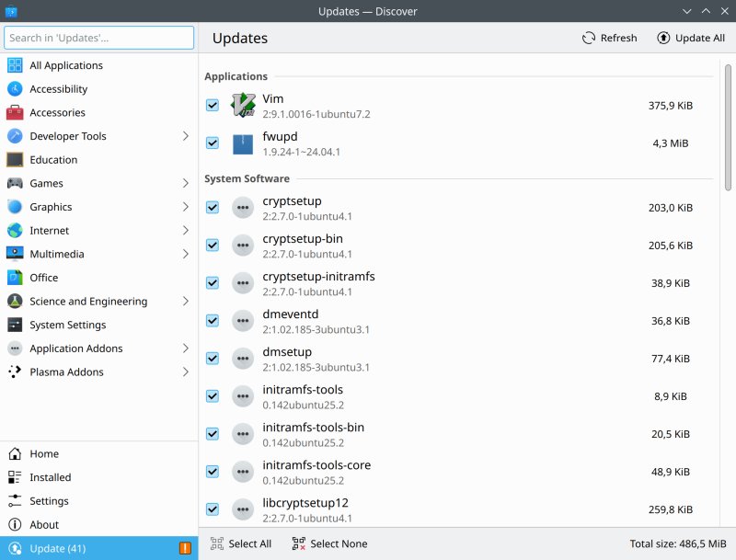Click the Refresh icon in the header
Screen dimensions: 736x560
tap(589, 38)
